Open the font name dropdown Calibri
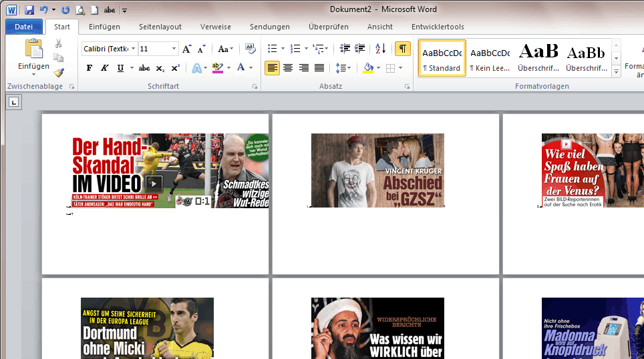This screenshot has width=644, height=359. tap(133, 49)
